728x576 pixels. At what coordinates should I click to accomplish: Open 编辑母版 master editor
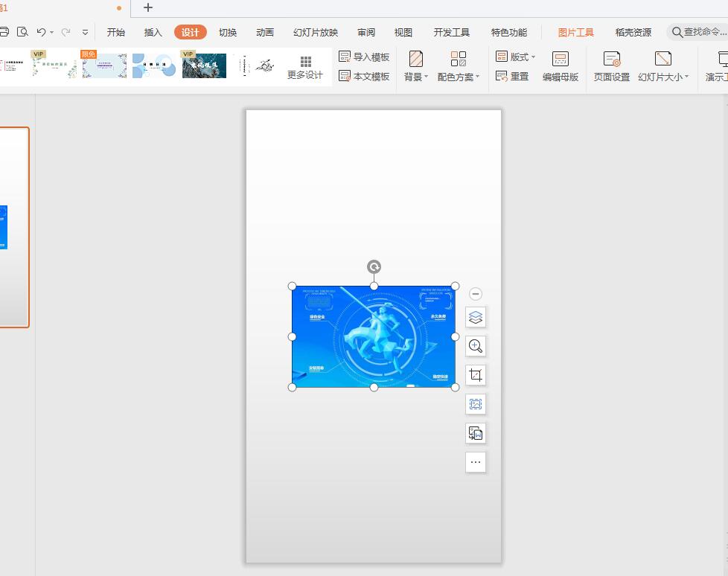click(561, 66)
